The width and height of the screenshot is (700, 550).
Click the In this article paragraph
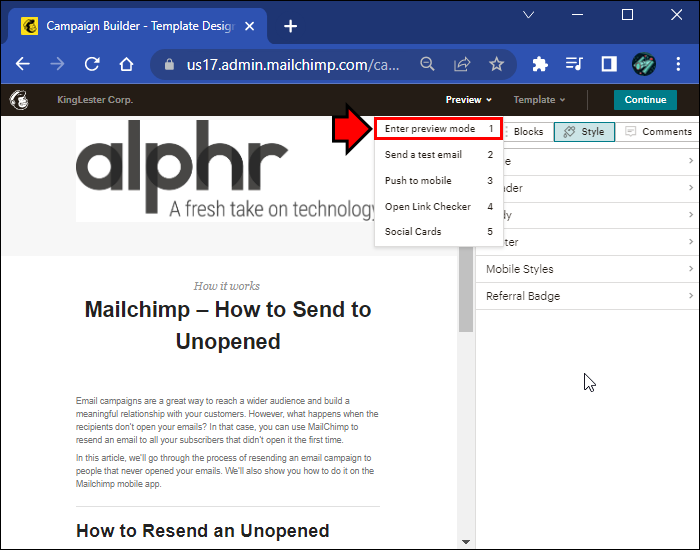(225, 471)
